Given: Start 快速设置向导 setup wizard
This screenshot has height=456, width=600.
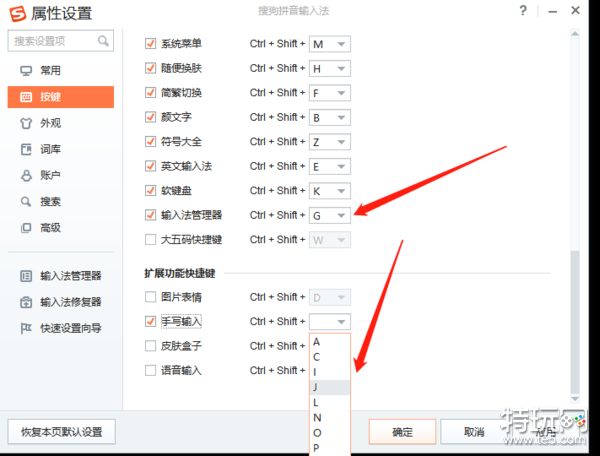Looking at the screenshot, I should tap(27, 327).
